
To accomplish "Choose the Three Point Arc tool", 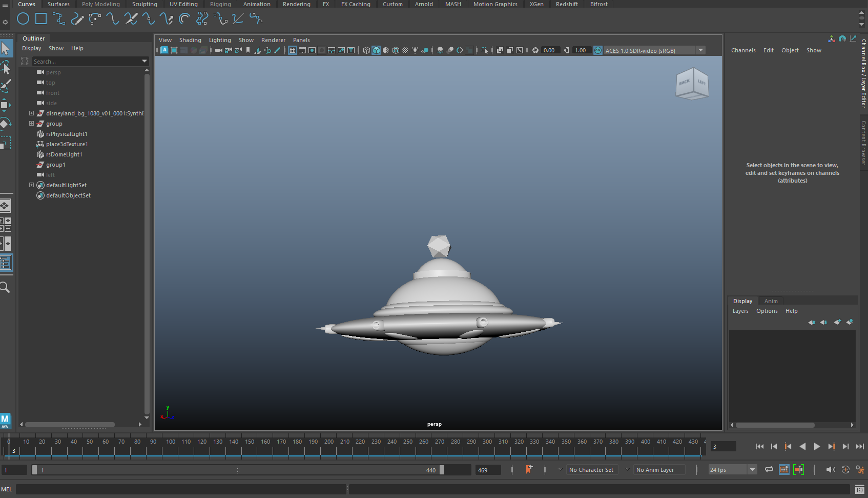I will [x=95, y=19].
